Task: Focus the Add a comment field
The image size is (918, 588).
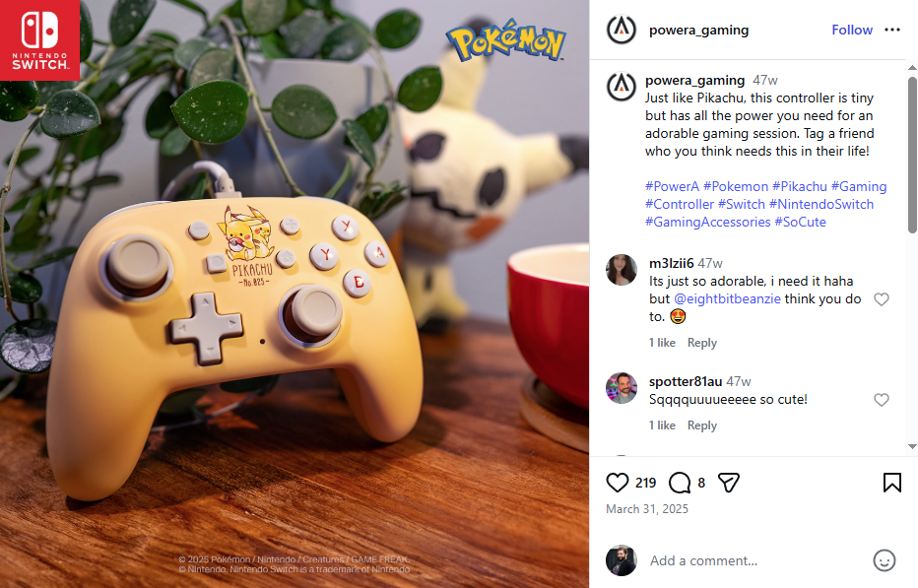Action: 755,561
